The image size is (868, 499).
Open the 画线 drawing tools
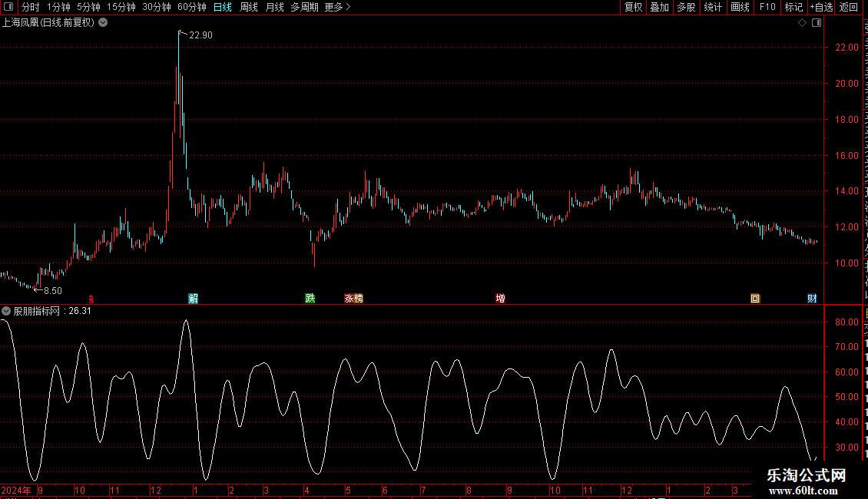(740, 7)
